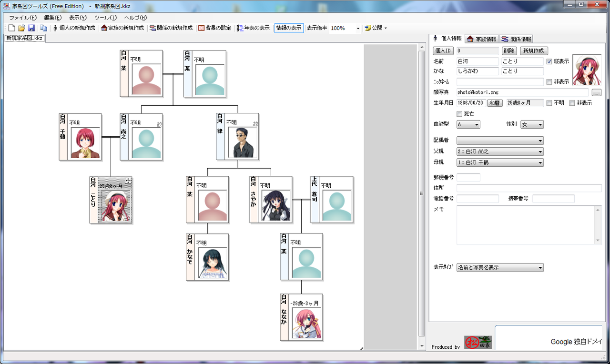Screen dimensions: 610x364
Task: Save the chart with the floppy disk icon
Action: pos(31,28)
